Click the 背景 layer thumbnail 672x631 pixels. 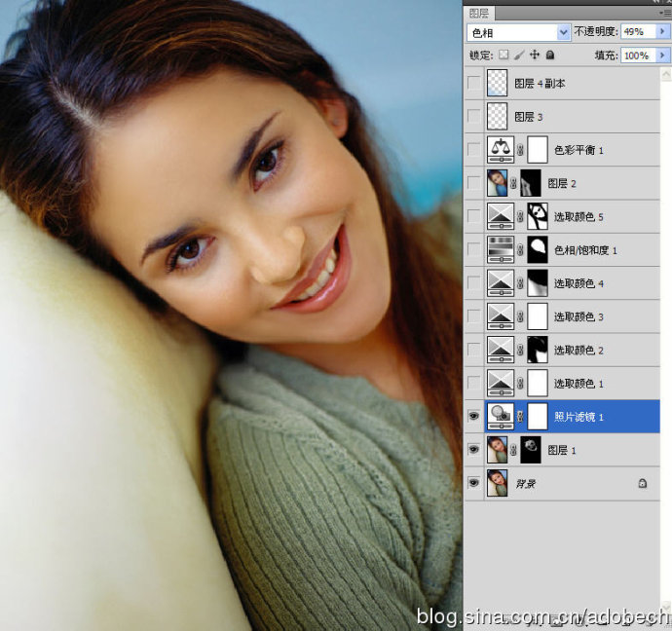pos(497,483)
